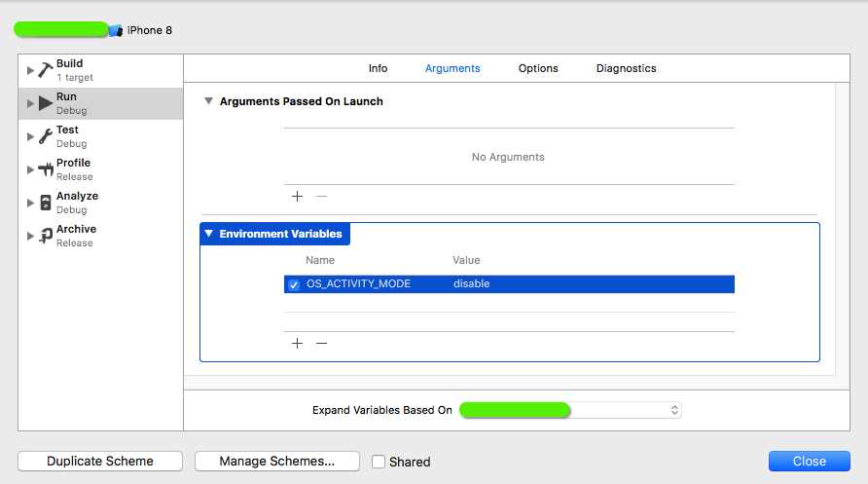The width and height of the screenshot is (868, 484).
Task: Click the No Arguments placeholder text
Action: point(508,157)
